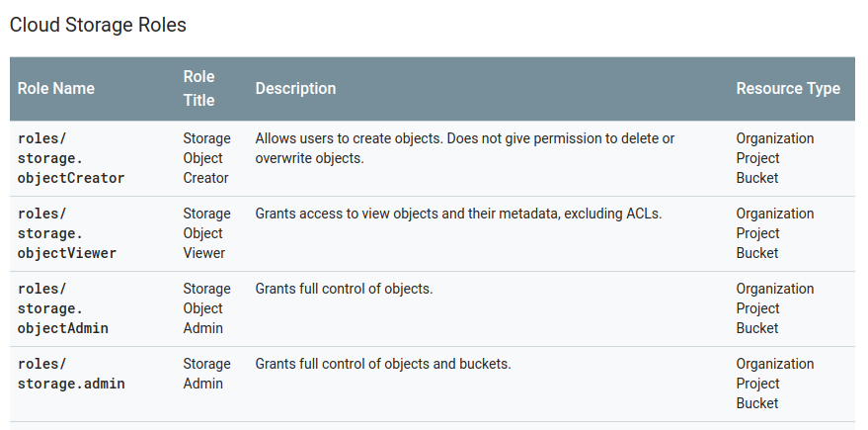
Task: Click the "Storage Object Creator" role title
Action: (x=206, y=158)
